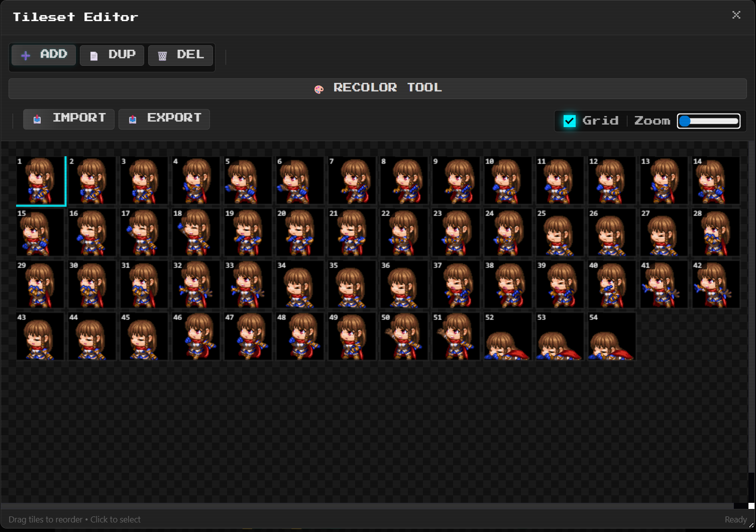Select tile number 47
Viewport: 756px width, 532px height.
248,337
